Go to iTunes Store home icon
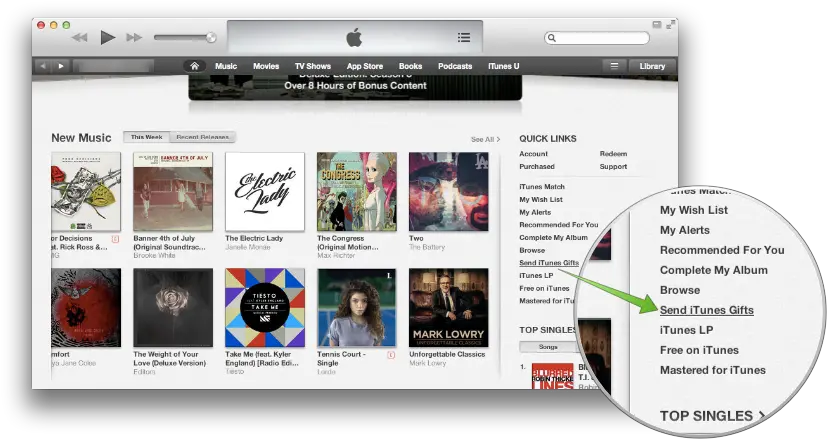 pyautogui.click(x=195, y=66)
